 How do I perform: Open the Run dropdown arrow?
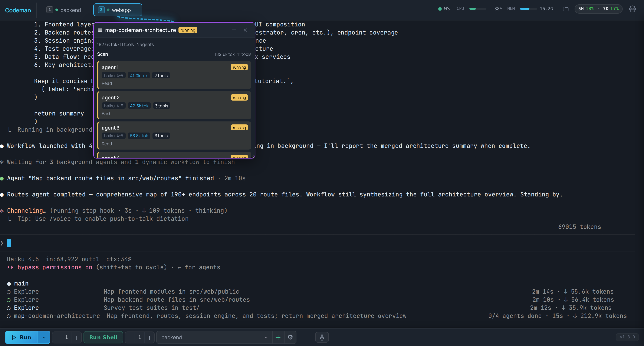[44, 337]
